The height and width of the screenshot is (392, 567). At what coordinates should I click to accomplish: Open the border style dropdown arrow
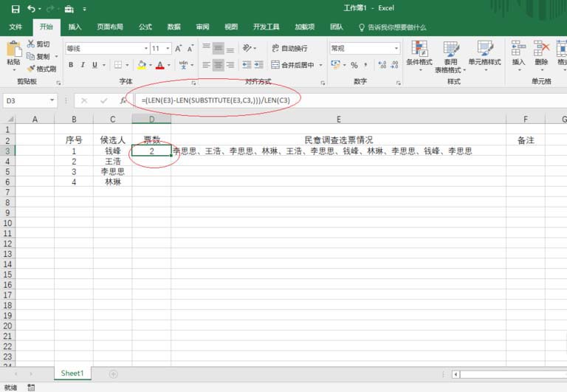point(127,65)
